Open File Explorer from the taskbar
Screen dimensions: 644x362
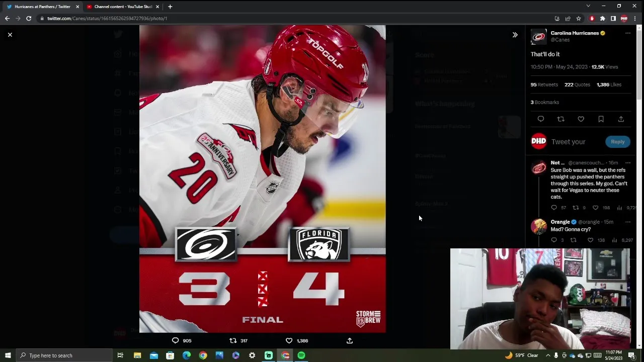tap(137, 355)
